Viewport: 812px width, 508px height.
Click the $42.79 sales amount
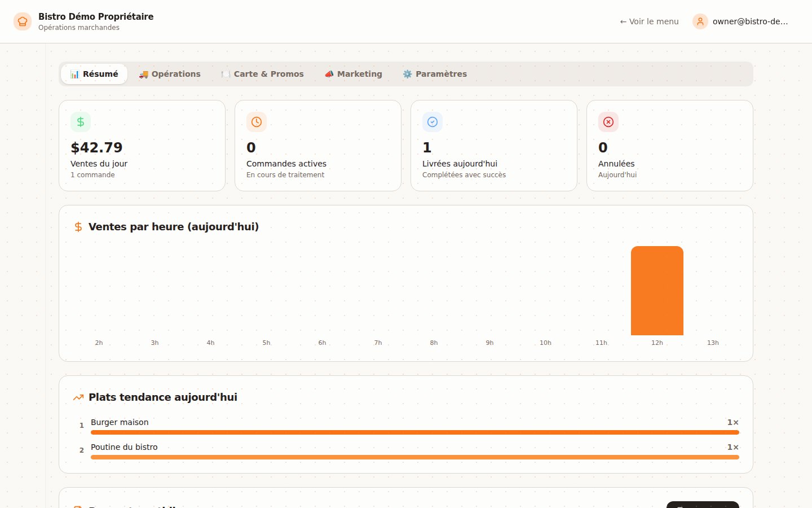pyautogui.click(x=96, y=147)
